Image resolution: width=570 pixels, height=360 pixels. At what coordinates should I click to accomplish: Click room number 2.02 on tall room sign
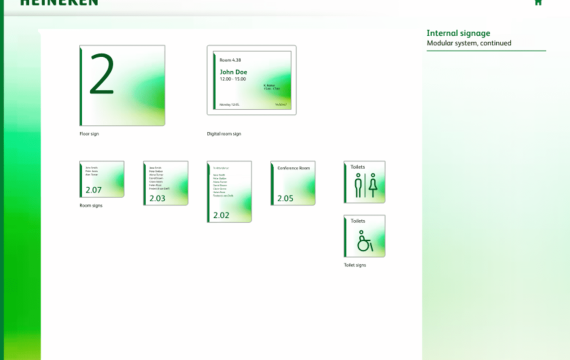(221, 215)
